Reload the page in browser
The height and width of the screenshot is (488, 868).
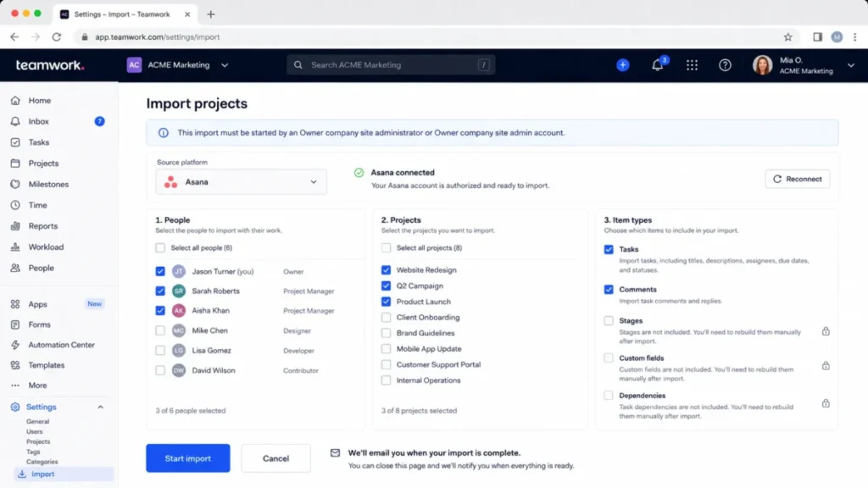(x=57, y=37)
